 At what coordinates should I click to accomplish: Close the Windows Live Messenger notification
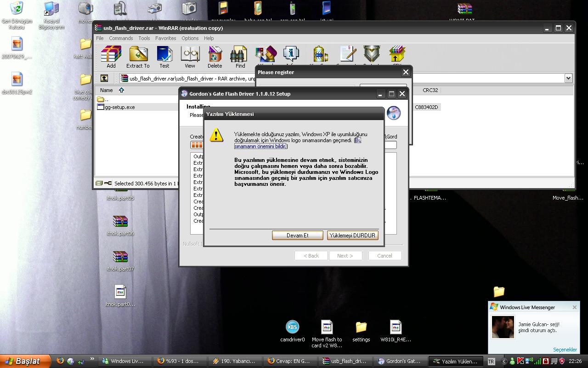[574, 307]
